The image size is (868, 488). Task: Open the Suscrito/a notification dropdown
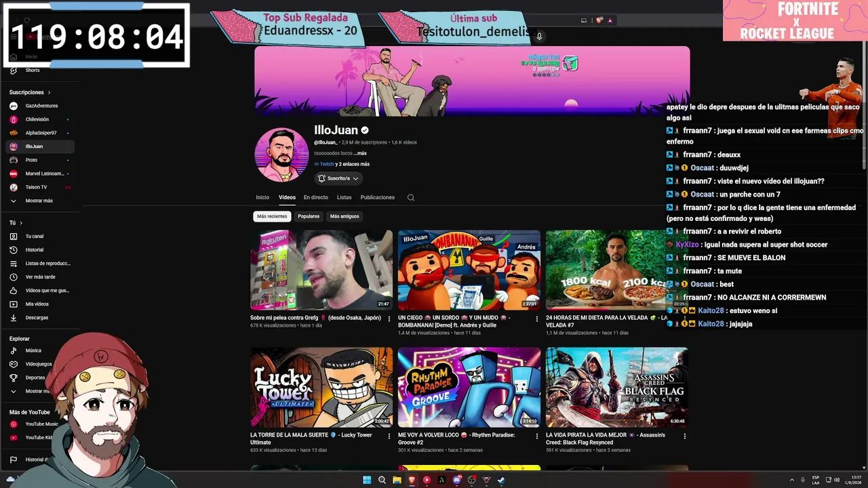tap(338, 178)
